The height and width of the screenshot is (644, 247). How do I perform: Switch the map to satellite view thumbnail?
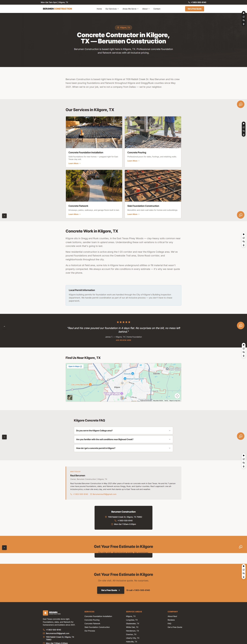(x=70, y=397)
